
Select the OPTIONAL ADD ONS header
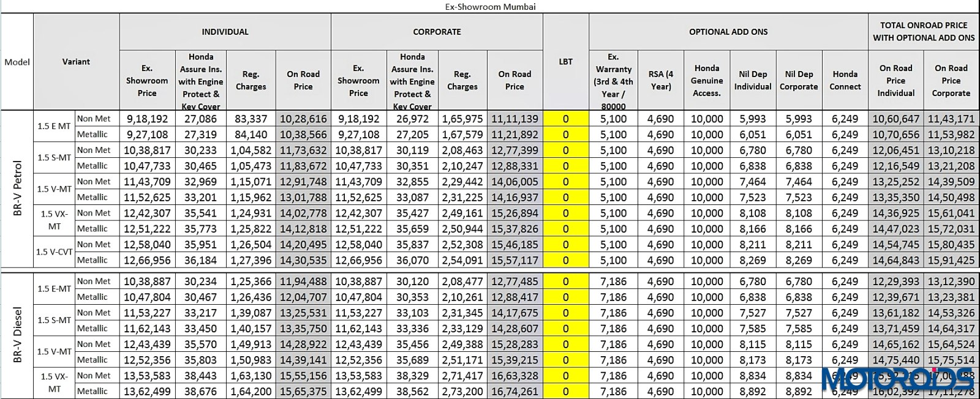(728, 32)
